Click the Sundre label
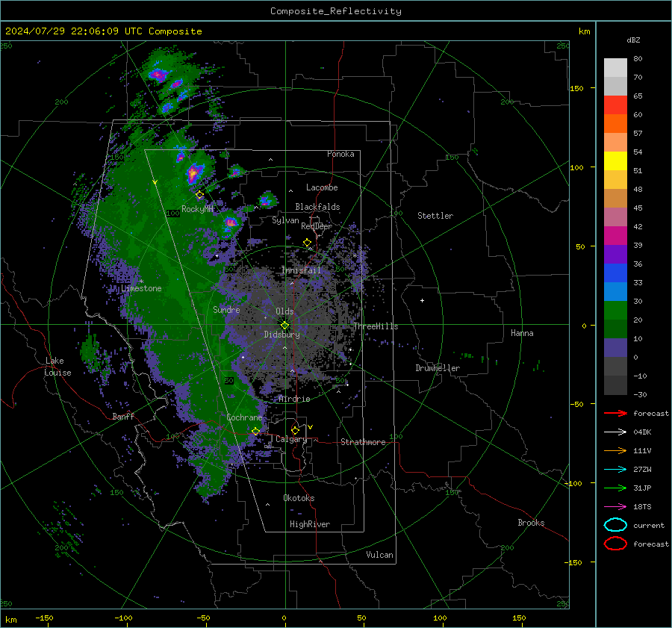The width and height of the screenshot is (672, 628). click(x=227, y=309)
